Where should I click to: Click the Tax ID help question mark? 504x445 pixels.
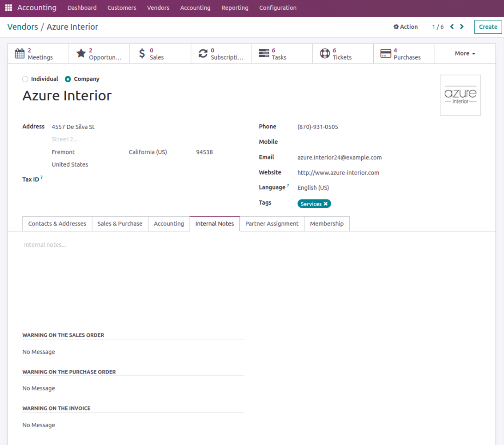(x=41, y=177)
